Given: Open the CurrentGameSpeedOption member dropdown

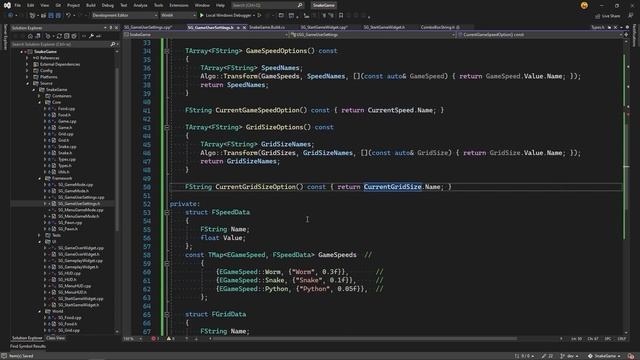Looking at the screenshot, I should tap(539, 35).
